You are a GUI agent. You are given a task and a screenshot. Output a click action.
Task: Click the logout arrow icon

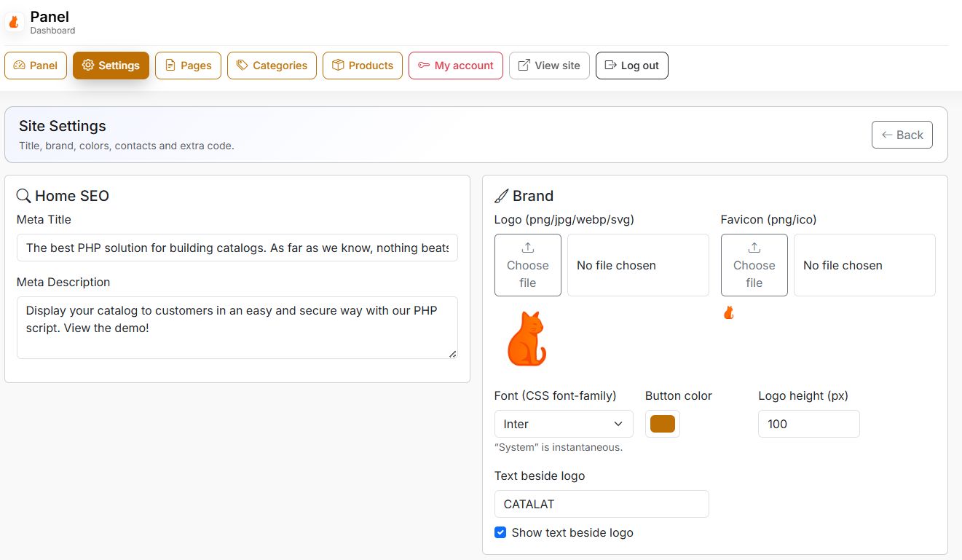click(x=610, y=66)
